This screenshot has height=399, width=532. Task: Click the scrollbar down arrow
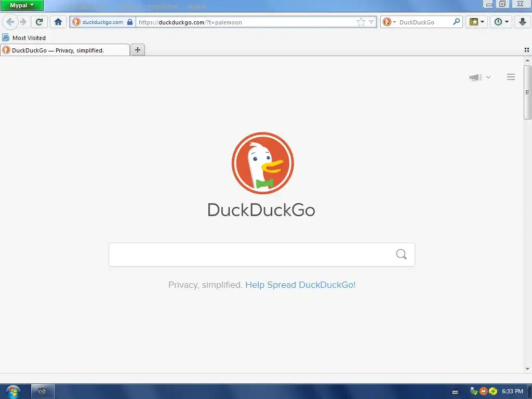tap(527, 369)
